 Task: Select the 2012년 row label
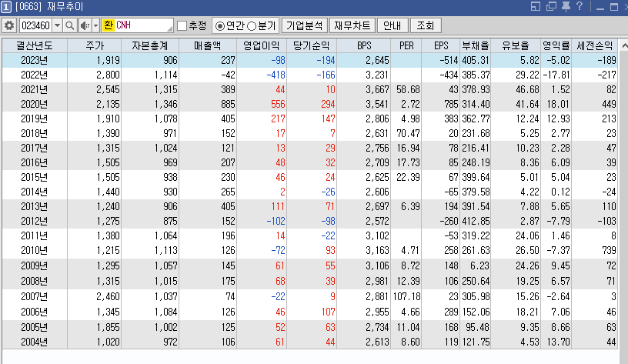coord(35,221)
